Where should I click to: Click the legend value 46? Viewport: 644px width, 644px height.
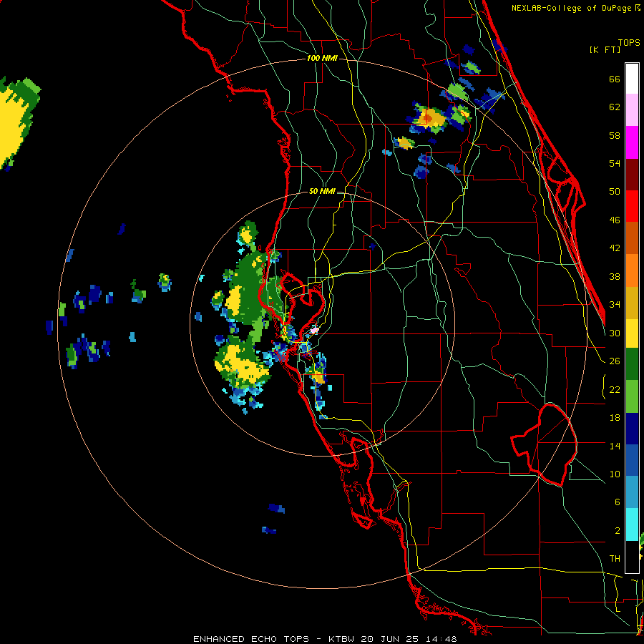point(615,220)
